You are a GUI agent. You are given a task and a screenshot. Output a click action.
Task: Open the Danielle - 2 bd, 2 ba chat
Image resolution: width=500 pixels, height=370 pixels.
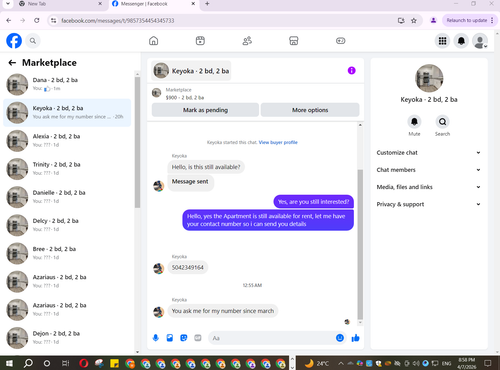67,197
